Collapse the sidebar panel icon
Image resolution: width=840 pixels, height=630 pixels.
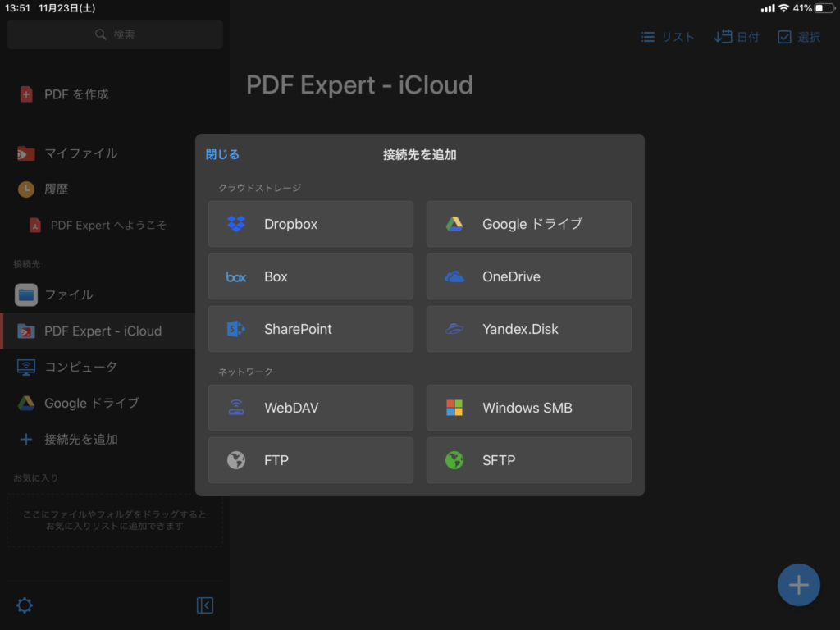204,605
